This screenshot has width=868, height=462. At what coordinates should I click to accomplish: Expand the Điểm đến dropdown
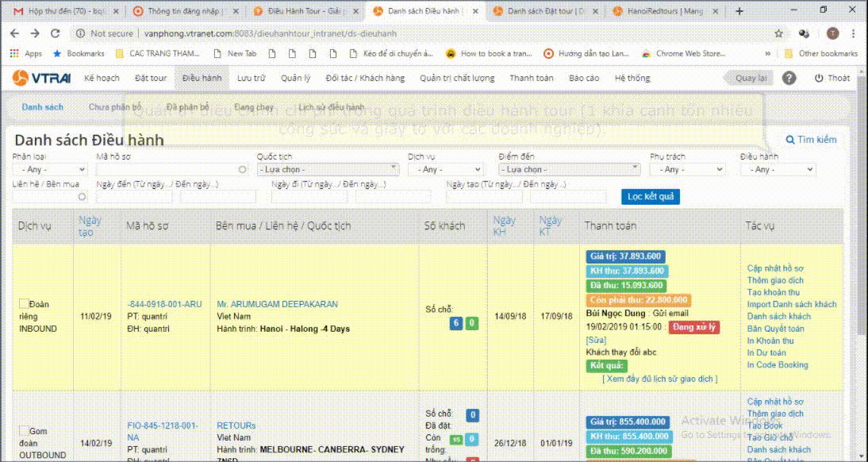tap(569, 169)
